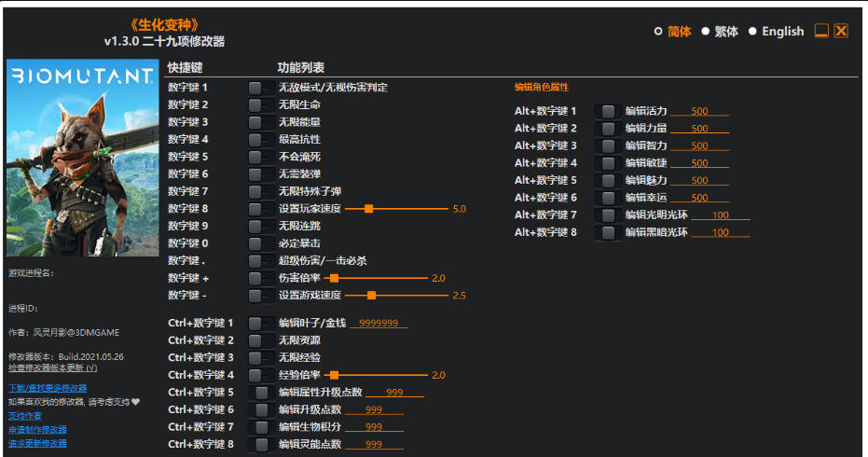Adjust the 设置玩家速度 slider handle
This screenshot has width=868, height=457.
click(368, 209)
